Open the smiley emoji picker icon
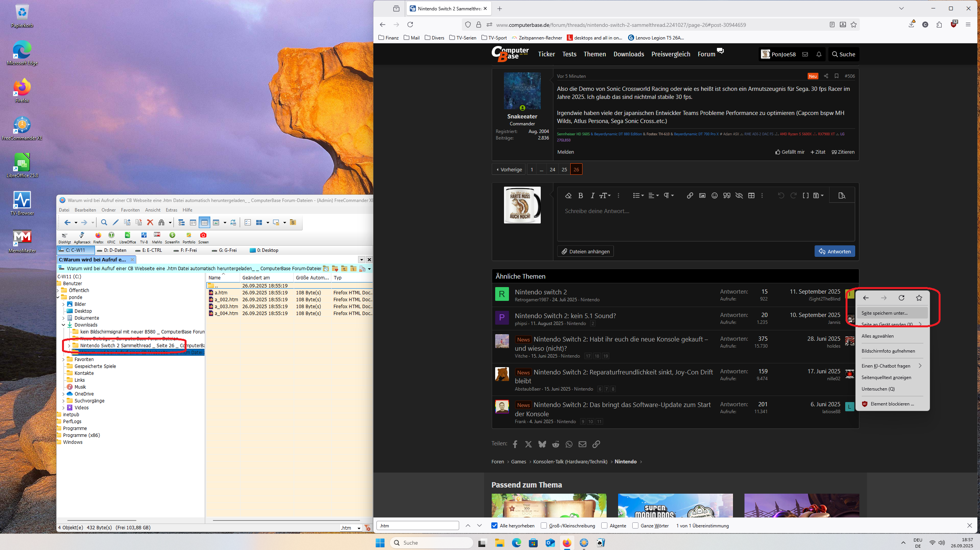 pyautogui.click(x=714, y=195)
